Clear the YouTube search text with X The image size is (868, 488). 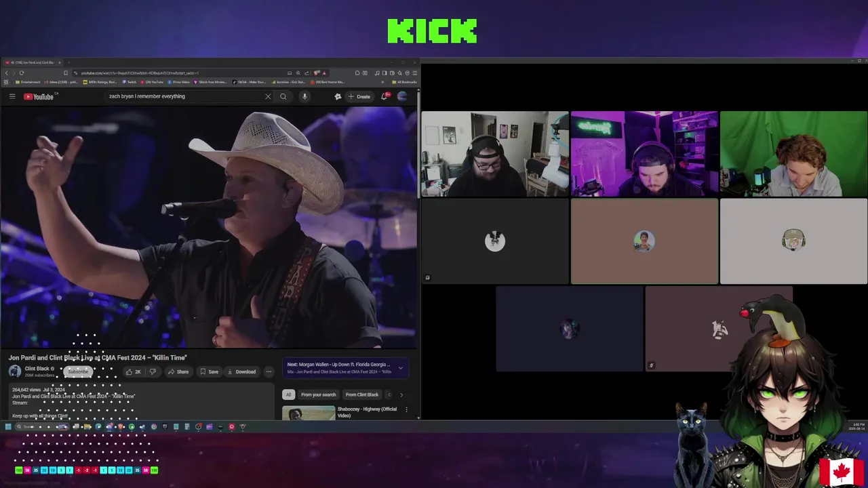[268, 96]
